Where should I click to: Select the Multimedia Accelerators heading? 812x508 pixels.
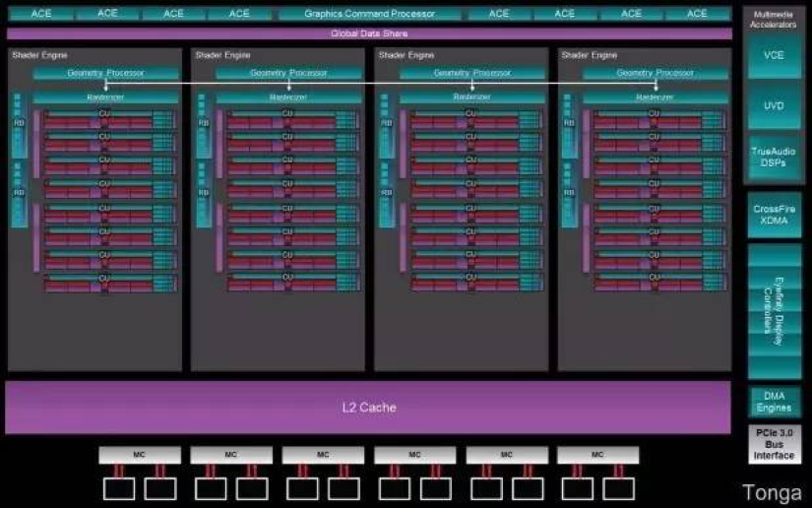point(774,19)
